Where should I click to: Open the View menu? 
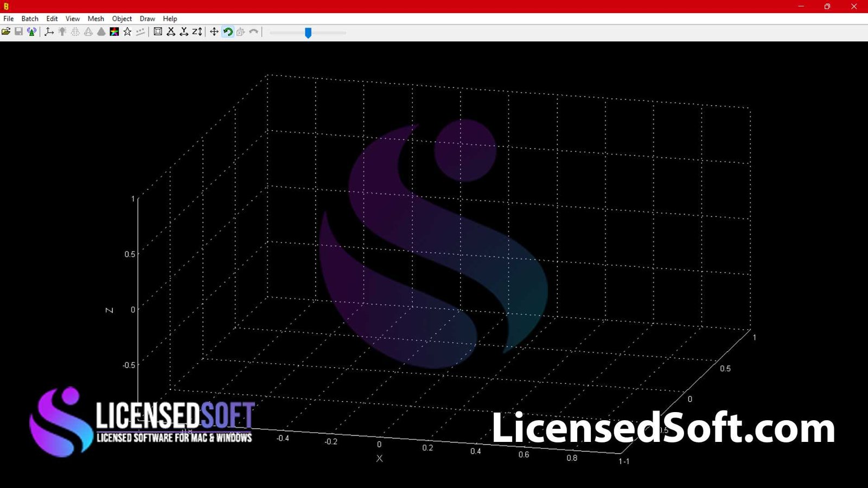(x=73, y=18)
